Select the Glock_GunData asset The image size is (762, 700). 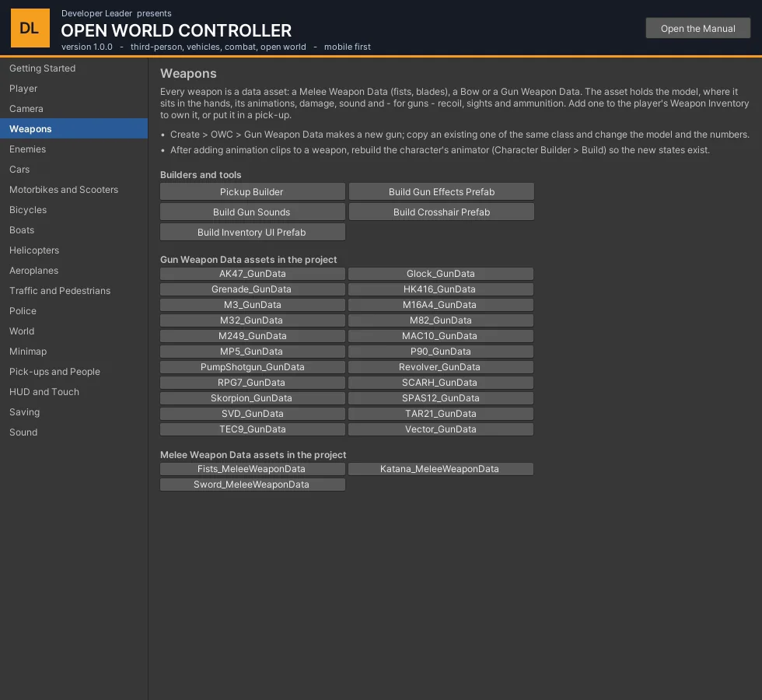[441, 274]
